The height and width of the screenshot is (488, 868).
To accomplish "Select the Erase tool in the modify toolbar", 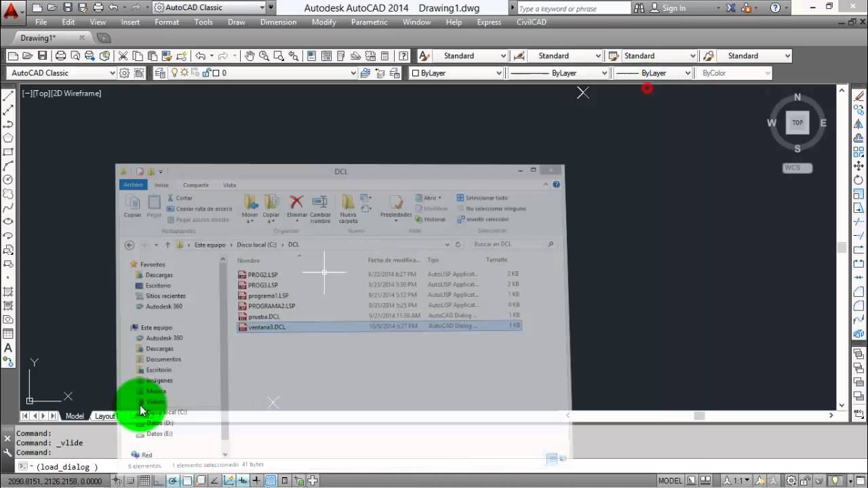I will click(859, 96).
